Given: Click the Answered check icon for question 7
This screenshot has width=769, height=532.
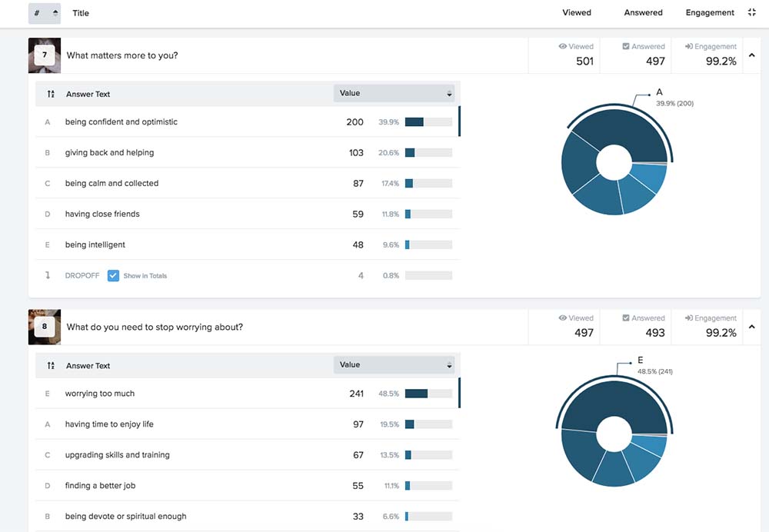Looking at the screenshot, I should (x=626, y=46).
